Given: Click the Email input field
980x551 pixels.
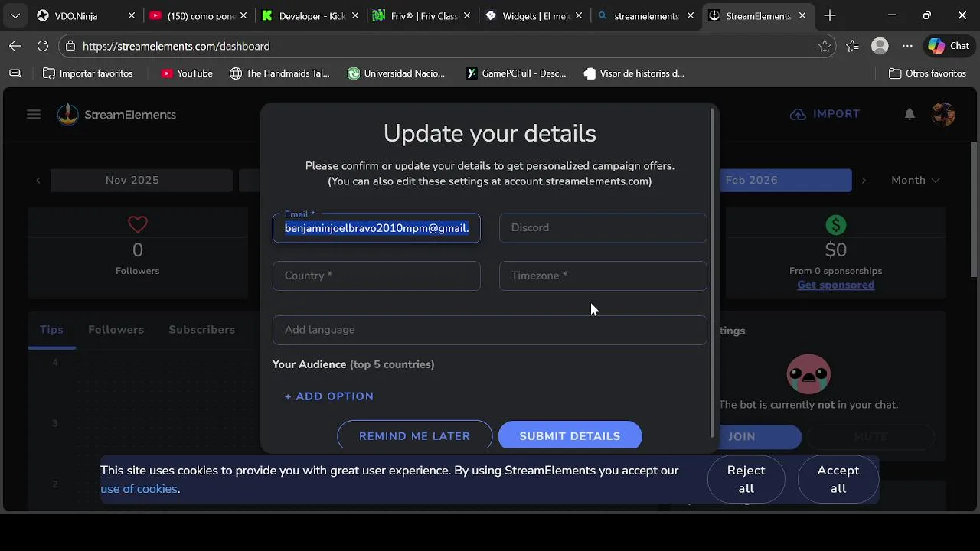Looking at the screenshot, I should [377, 228].
